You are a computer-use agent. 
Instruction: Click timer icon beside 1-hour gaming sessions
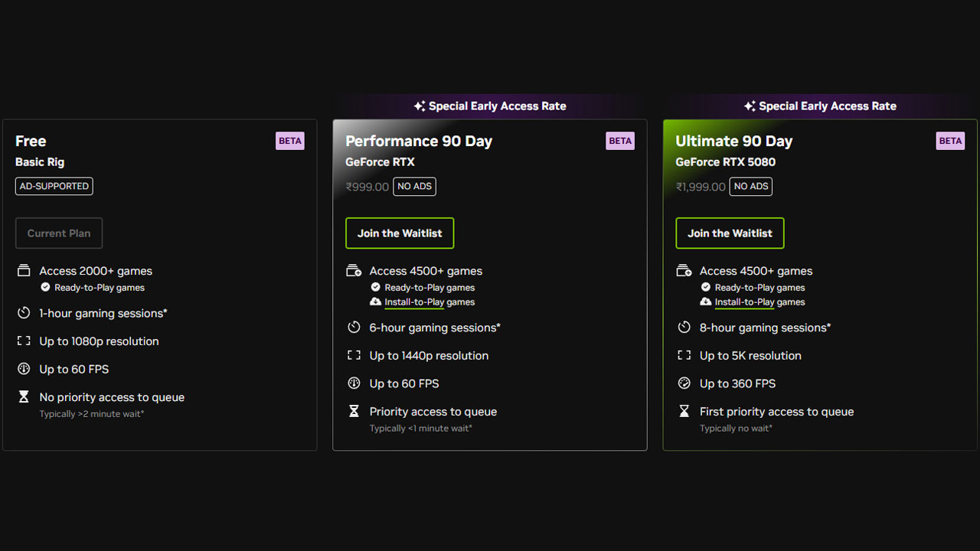(x=24, y=313)
